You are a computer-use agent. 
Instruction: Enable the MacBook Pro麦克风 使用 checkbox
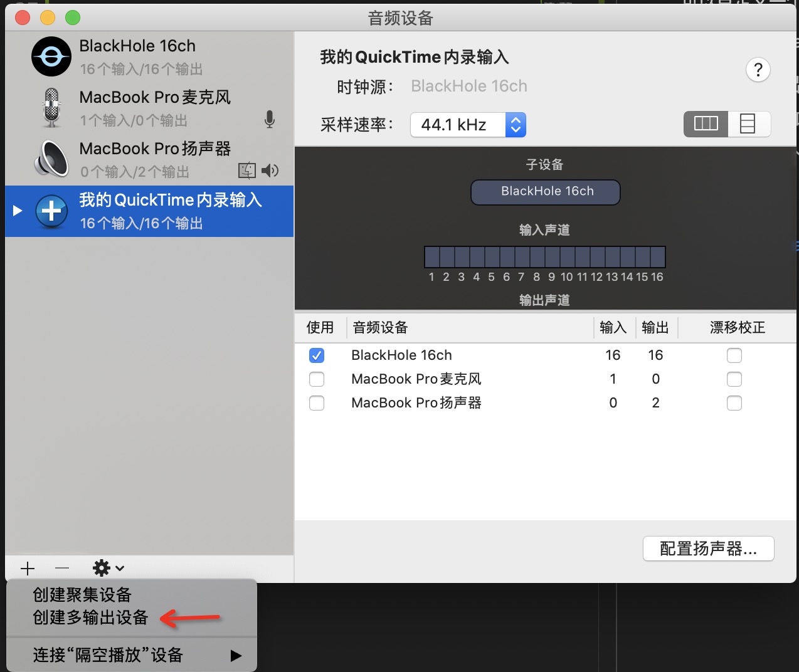coord(317,379)
